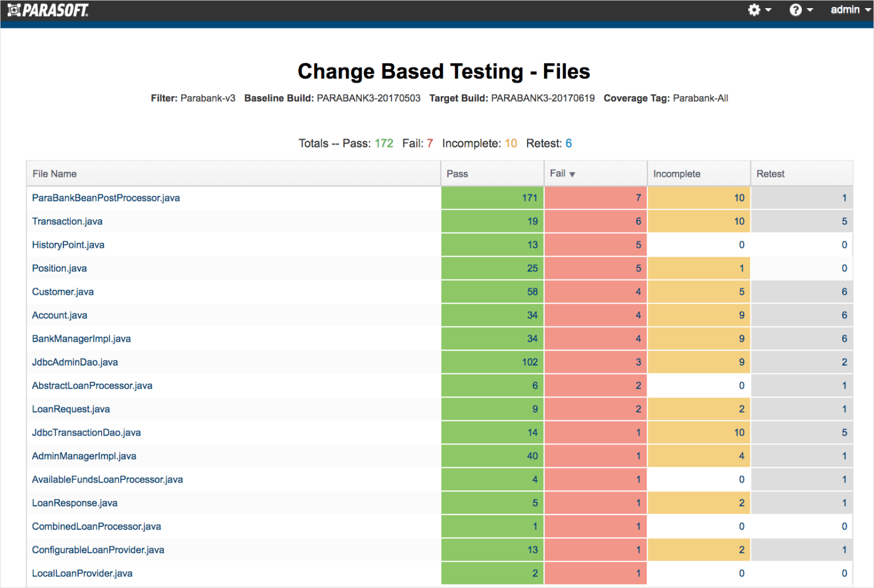Select the Incomplete totals count 10
Screen dimensions: 874x588
point(511,143)
